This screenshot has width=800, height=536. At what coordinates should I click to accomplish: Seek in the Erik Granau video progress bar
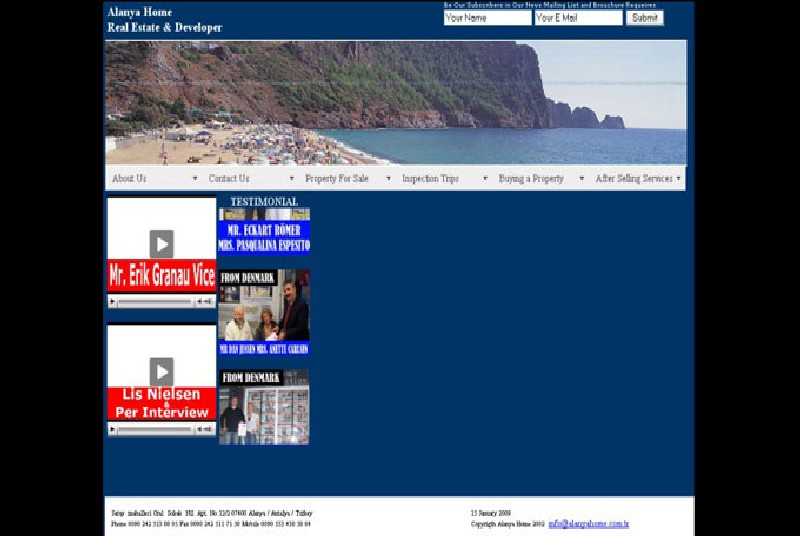tap(155, 301)
